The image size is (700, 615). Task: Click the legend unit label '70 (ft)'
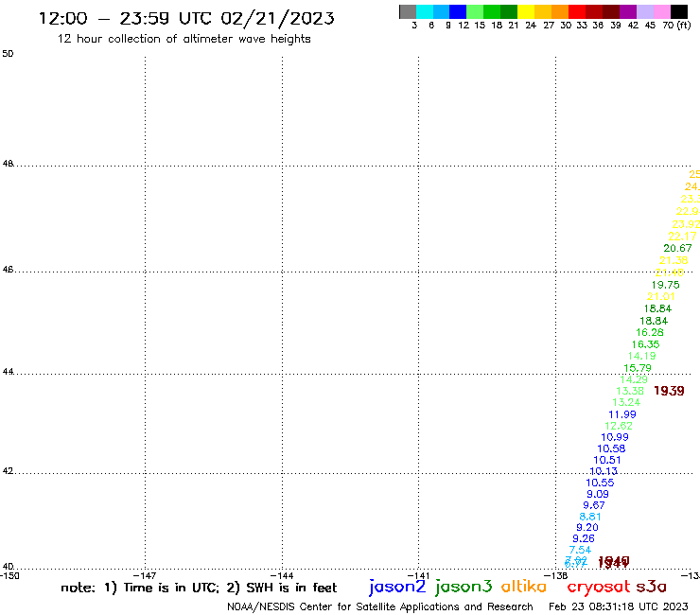676,25
